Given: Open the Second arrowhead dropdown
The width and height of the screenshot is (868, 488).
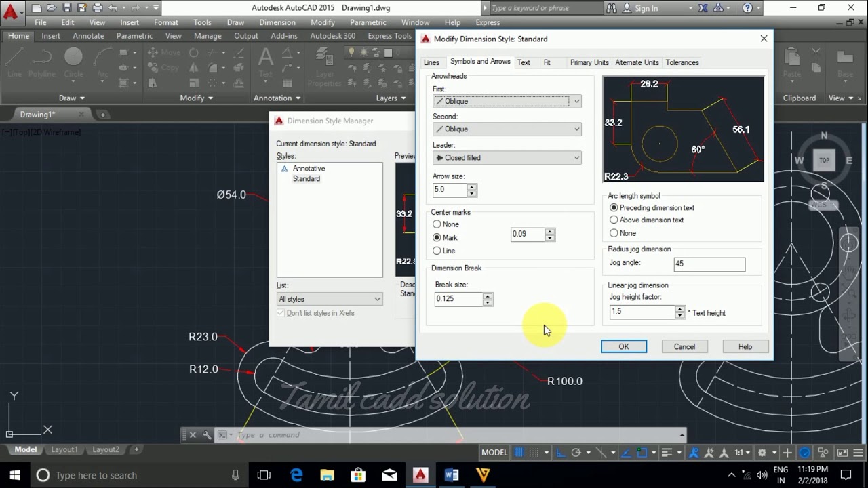Looking at the screenshot, I should 507,129.
